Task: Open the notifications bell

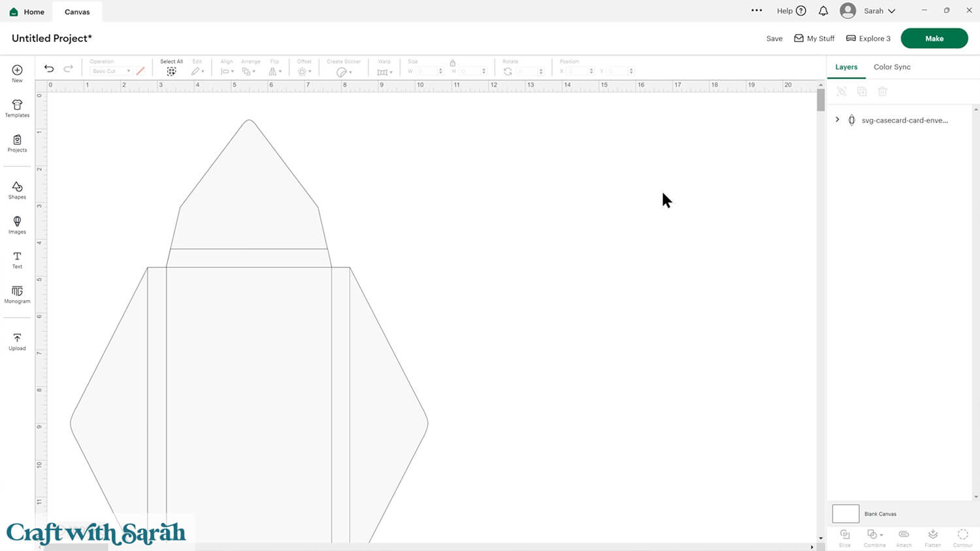Action: [823, 11]
